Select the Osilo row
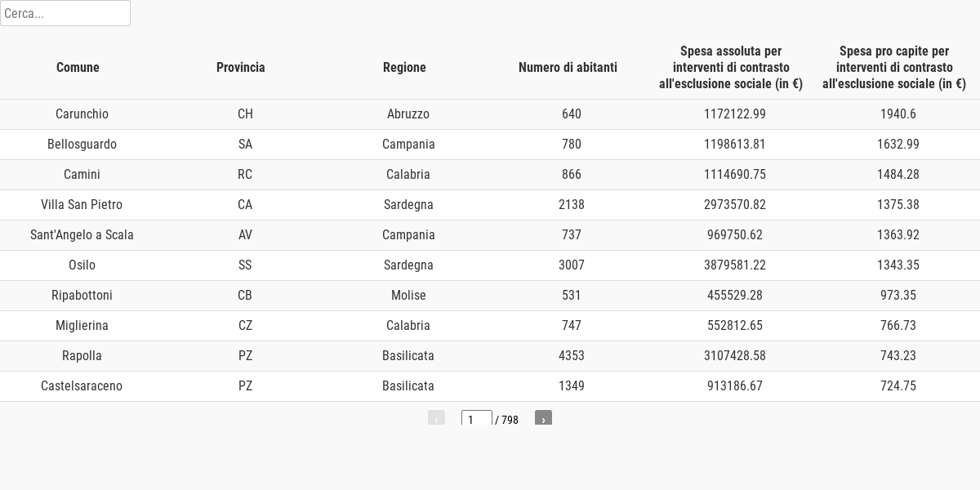980x490 pixels. (x=490, y=265)
